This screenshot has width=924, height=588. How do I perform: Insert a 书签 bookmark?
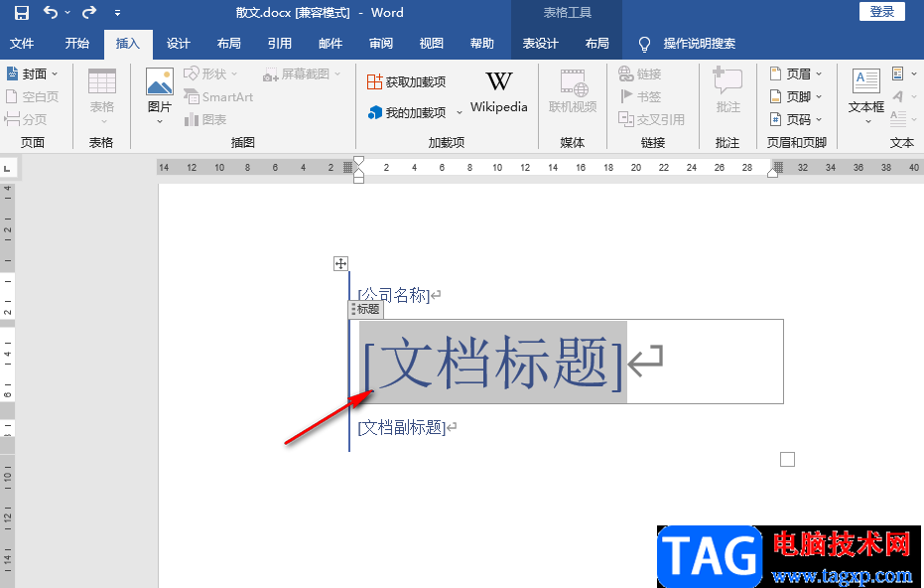[x=640, y=96]
